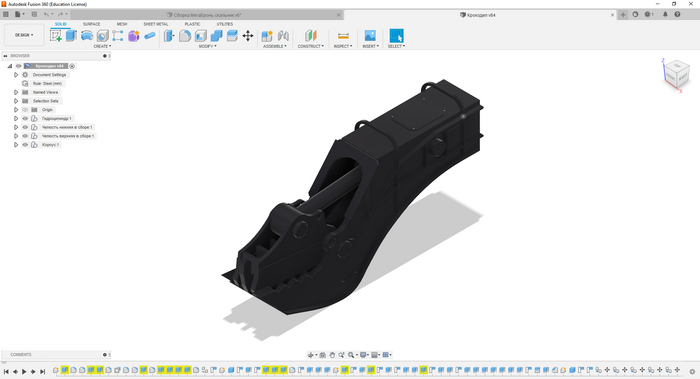Open the DESIGN workspace dropdown
Screen dimensions: 700x379
point(24,35)
